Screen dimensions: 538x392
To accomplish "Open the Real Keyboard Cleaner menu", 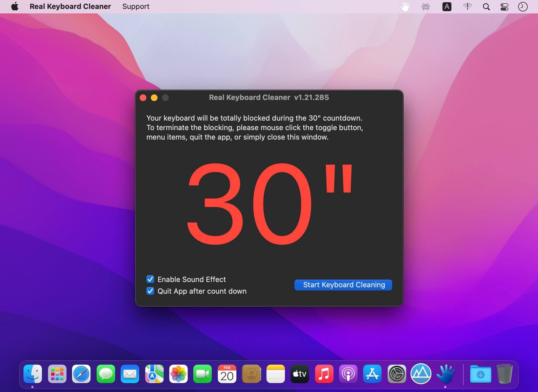I will [70, 6].
